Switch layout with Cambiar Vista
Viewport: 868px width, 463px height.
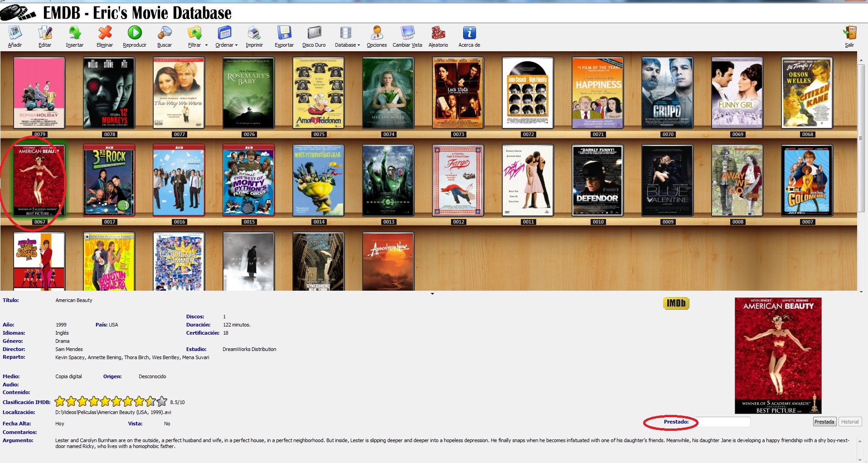click(x=407, y=34)
